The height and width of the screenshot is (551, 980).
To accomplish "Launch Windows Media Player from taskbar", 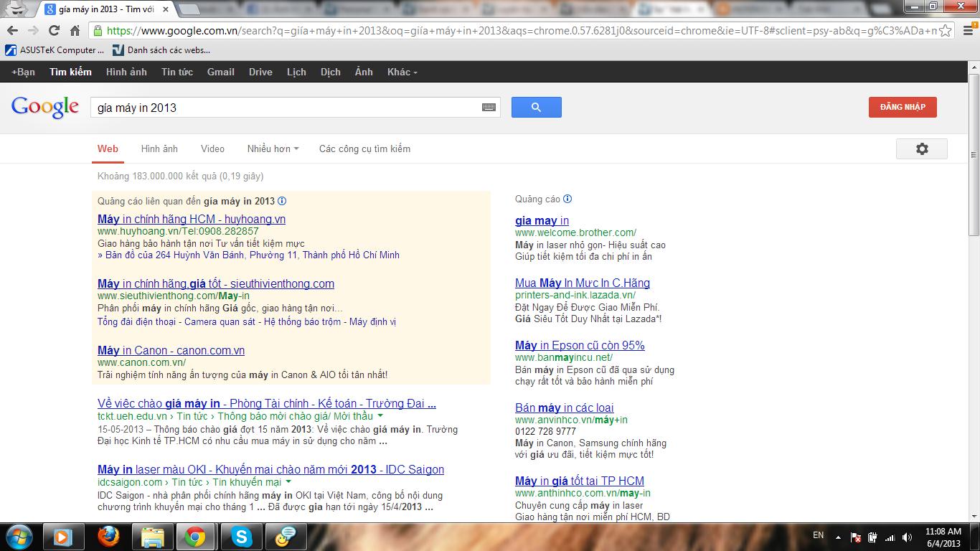I will (x=63, y=537).
